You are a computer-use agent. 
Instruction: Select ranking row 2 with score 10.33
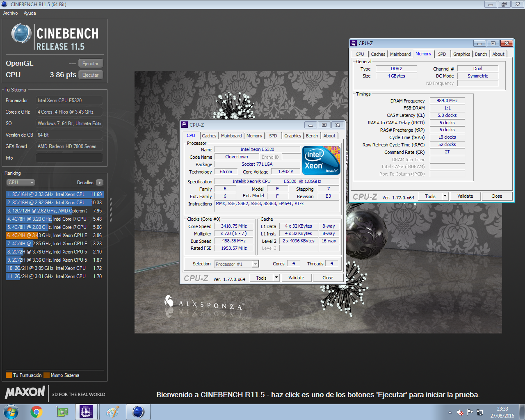pos(55,203)
